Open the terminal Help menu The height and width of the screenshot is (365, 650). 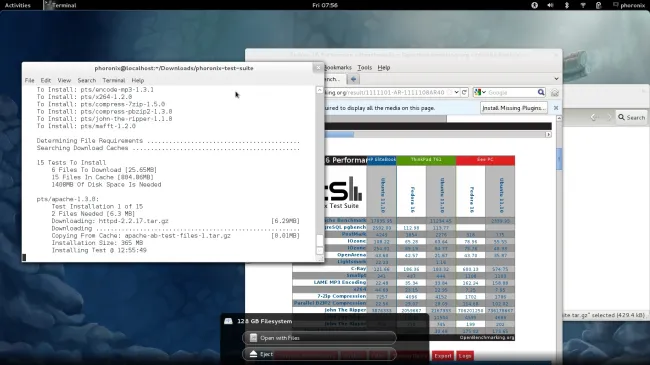(138, 80)
